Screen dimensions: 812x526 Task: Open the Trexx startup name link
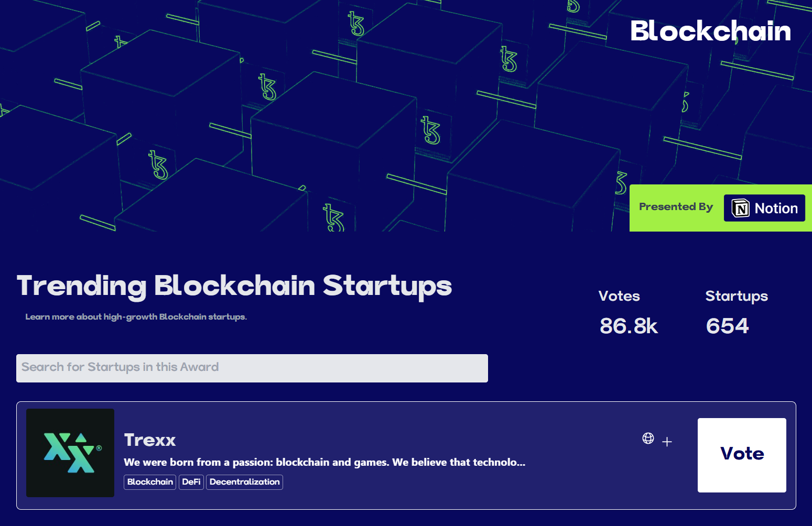tap(150, 440)
